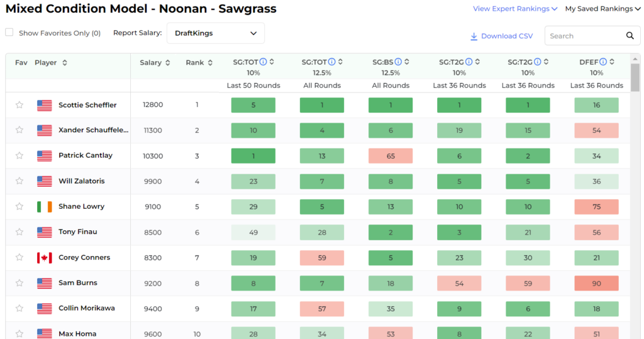Screen dimensions: 644x339
Task: Sort the table by the Rank arrows
Action: tap(210, 63)
